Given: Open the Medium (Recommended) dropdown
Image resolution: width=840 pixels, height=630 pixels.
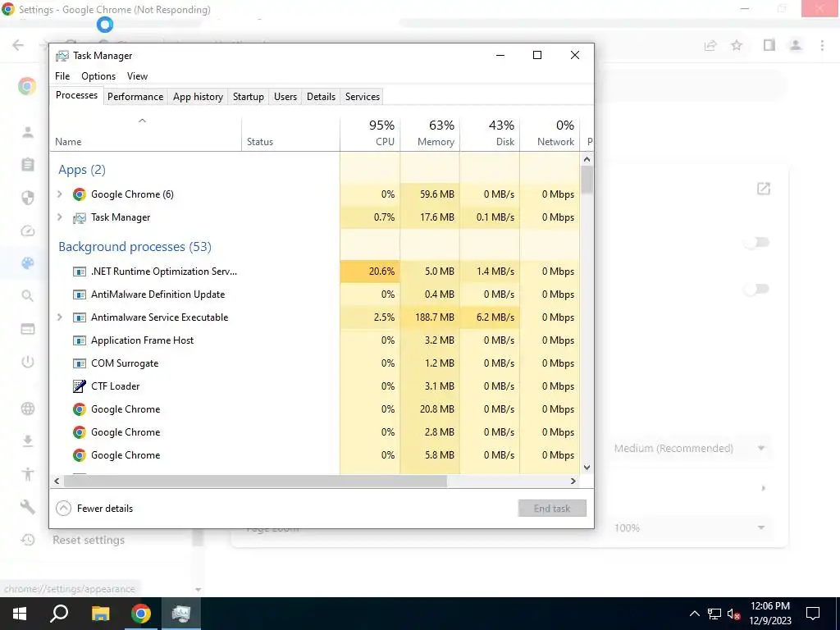Looking at the screenshot, I should coord(690,449).
